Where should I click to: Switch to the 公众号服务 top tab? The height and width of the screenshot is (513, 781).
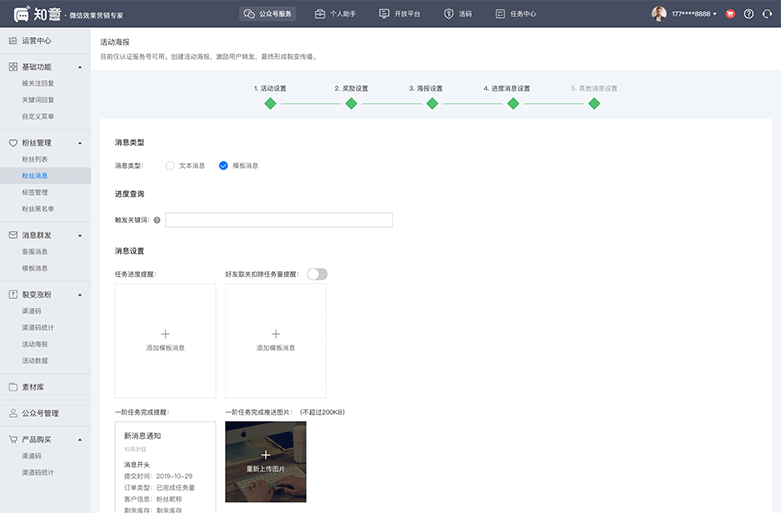(268, 14)
